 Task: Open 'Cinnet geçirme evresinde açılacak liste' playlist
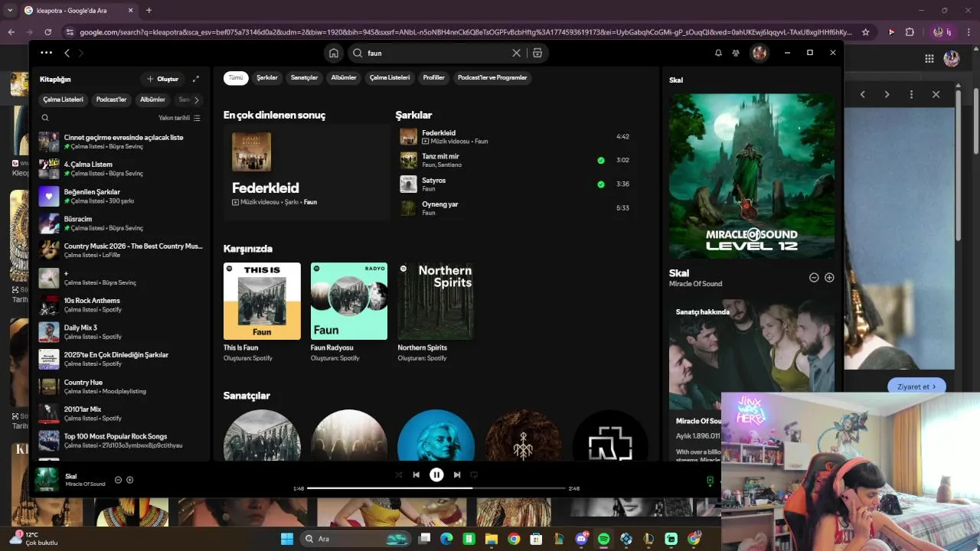pyautogui.click(x=121, y=142)
